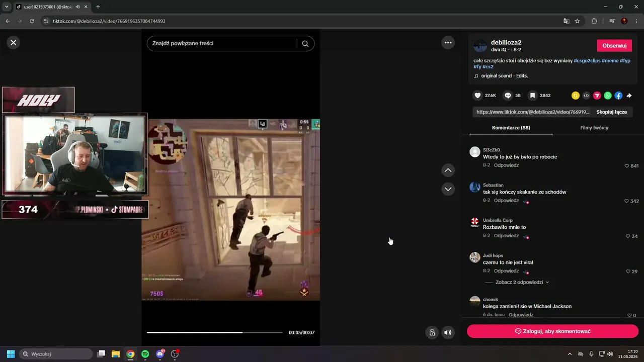Viewport: 644px width, 362px height.
Task: Open the video more options menu
Action: 448,43
